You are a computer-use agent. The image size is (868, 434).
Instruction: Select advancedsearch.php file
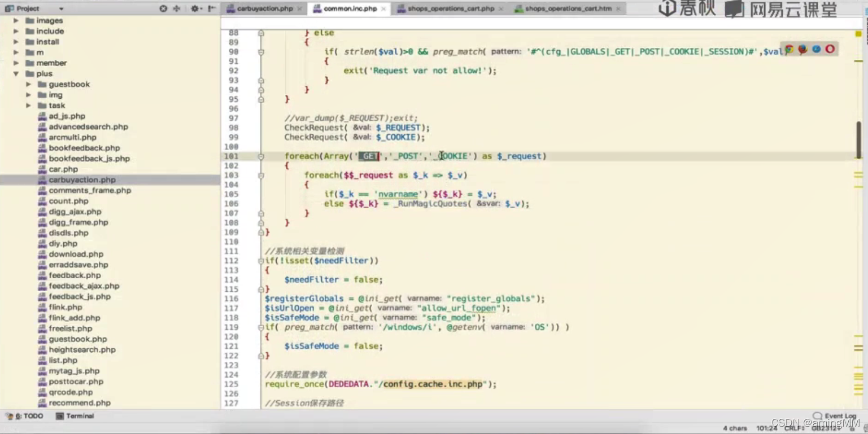click(88, 127)
